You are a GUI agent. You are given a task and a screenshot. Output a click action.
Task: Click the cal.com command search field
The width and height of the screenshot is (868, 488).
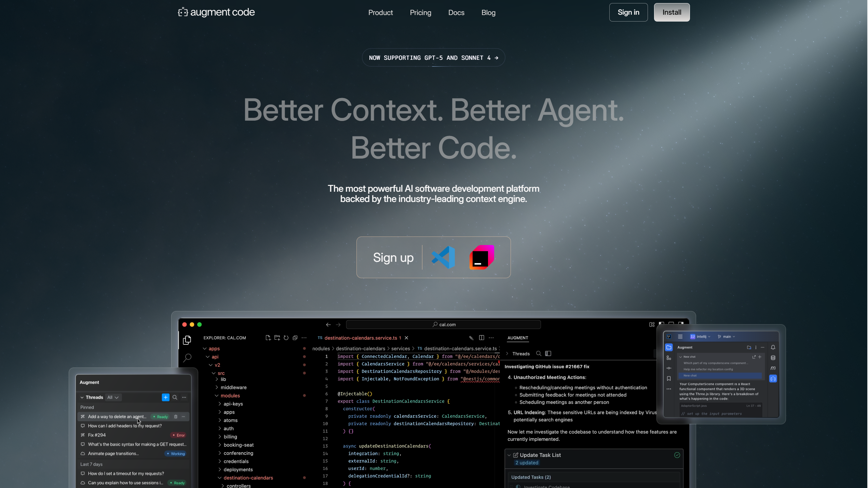point(444,325)
